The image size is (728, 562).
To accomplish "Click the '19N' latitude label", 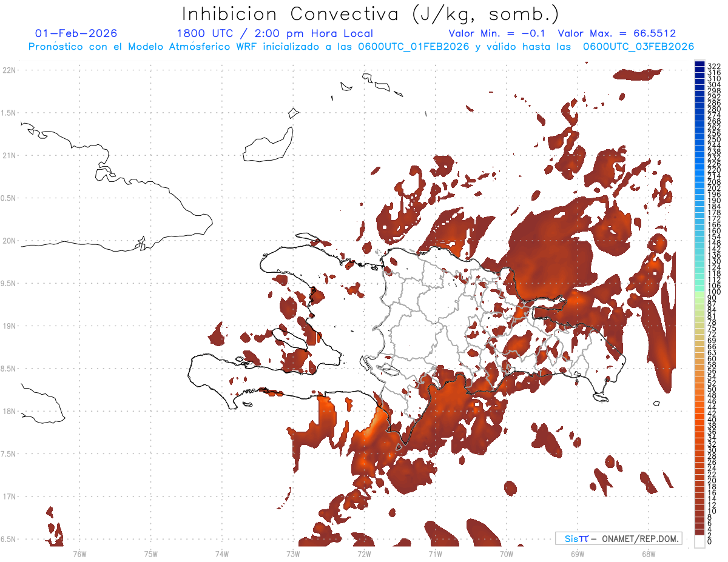I will (x=9, y=326).
